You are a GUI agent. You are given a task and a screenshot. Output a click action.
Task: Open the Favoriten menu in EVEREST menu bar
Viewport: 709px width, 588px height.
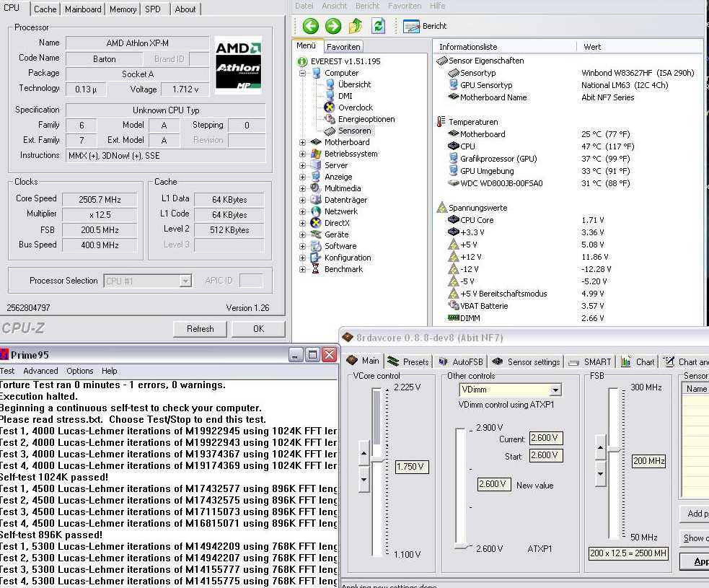click(x=404, y=6)
